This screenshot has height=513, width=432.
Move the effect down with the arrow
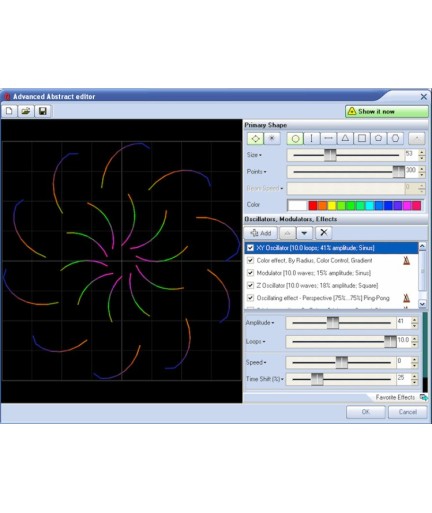click(x=304, y=233)
